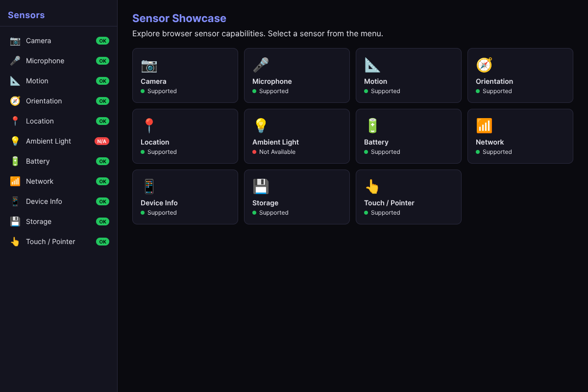
Task: Click the Touch / Pointer hand icon
Action: coord(15,242)
